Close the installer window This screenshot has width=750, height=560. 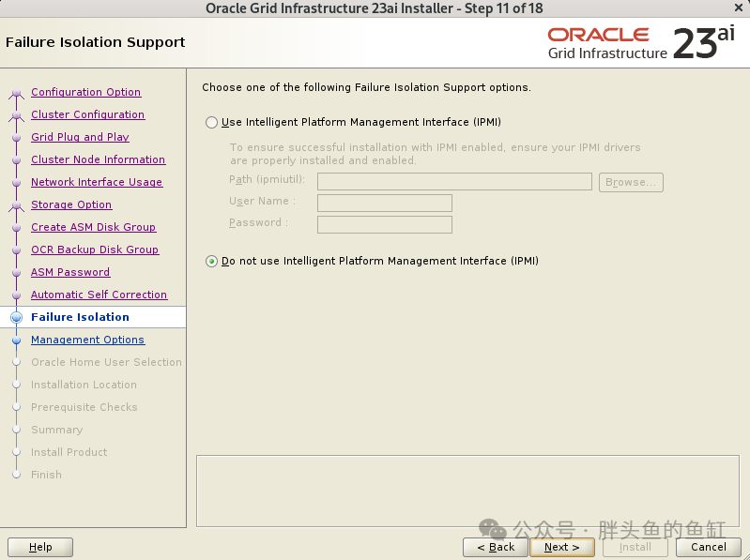(739, 8)
